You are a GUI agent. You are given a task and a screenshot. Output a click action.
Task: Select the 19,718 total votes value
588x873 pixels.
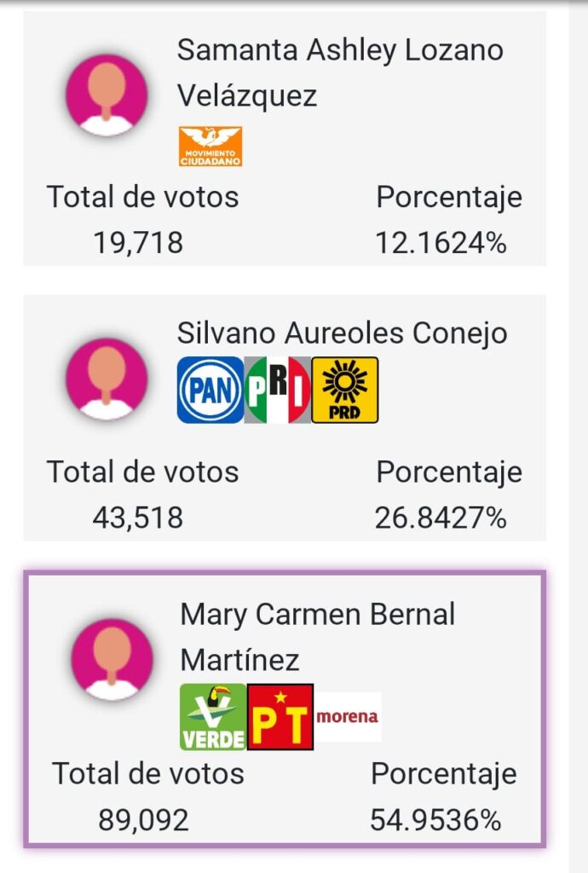(x=138, y=243)
